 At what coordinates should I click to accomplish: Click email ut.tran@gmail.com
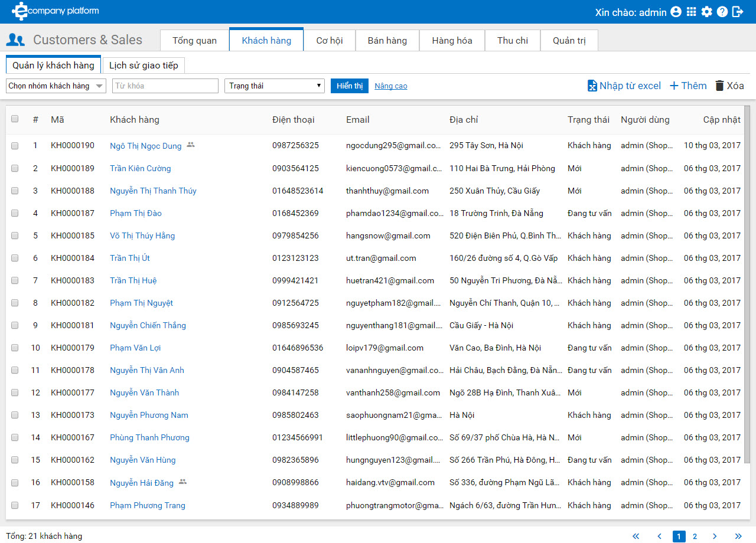click(381, 258)
